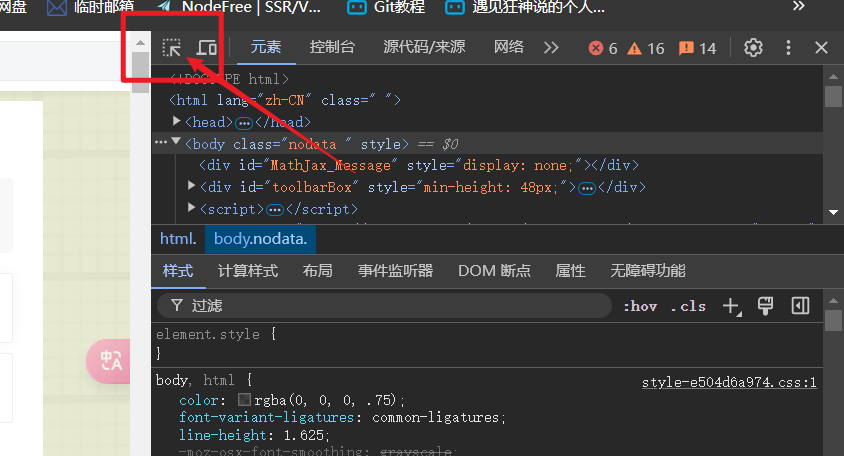Expand the toolbarBox div node

tap(191, 186)
